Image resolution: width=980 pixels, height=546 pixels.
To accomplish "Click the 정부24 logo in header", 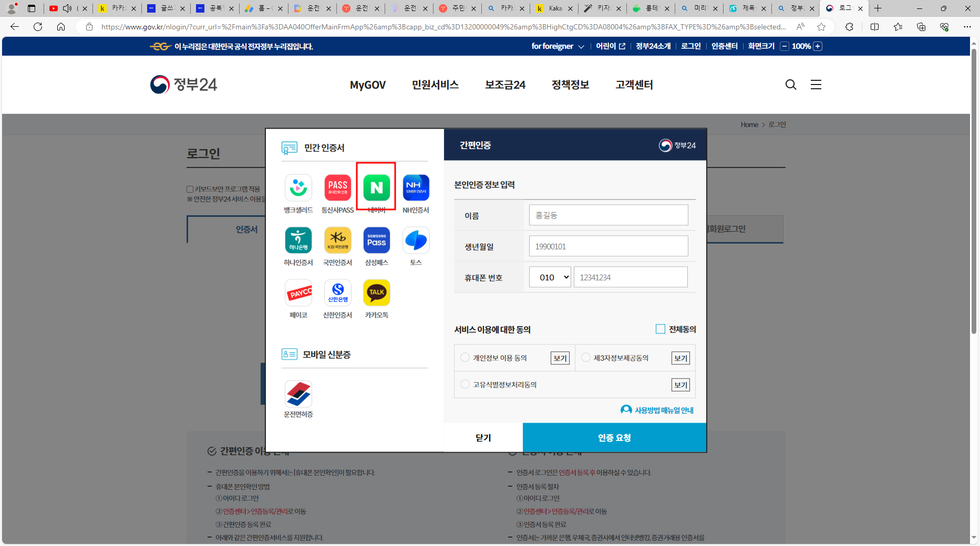I will (183, 85).
